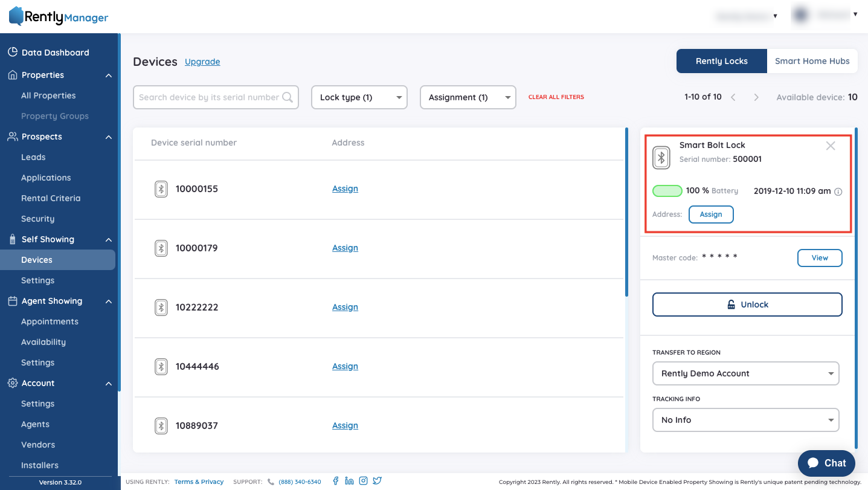
Task: Open the Assignment filter dropdown
Action: click(468, 97)
